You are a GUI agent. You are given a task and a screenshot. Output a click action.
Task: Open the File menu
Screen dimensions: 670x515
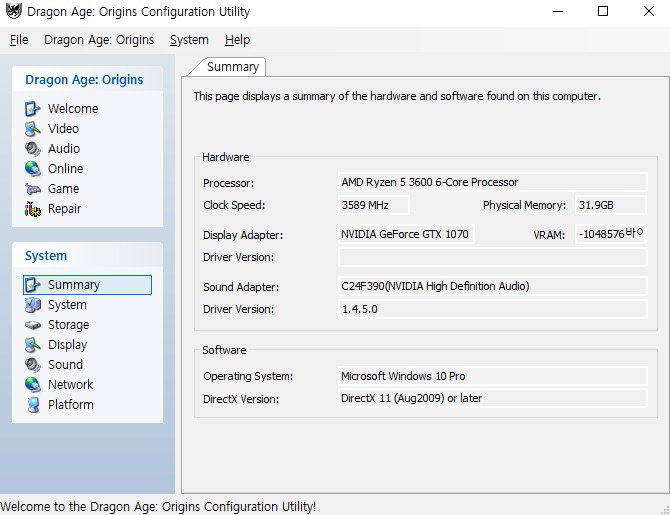click(19, 40)
